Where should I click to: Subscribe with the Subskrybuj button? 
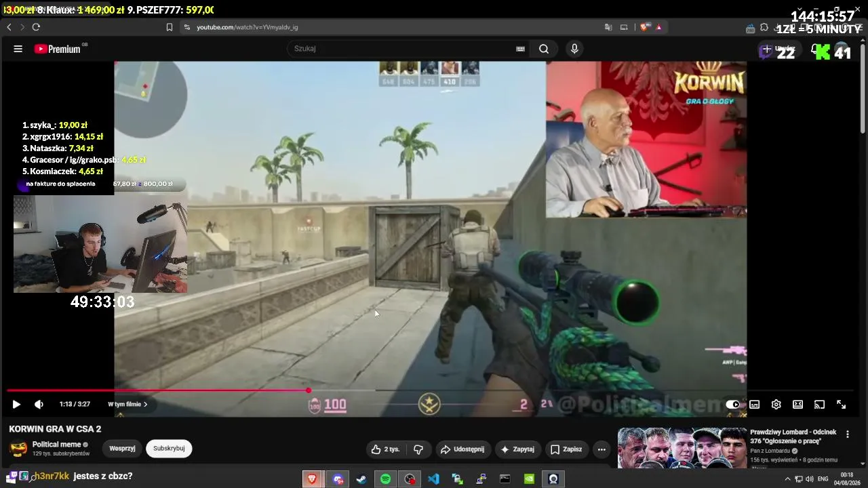169,449
